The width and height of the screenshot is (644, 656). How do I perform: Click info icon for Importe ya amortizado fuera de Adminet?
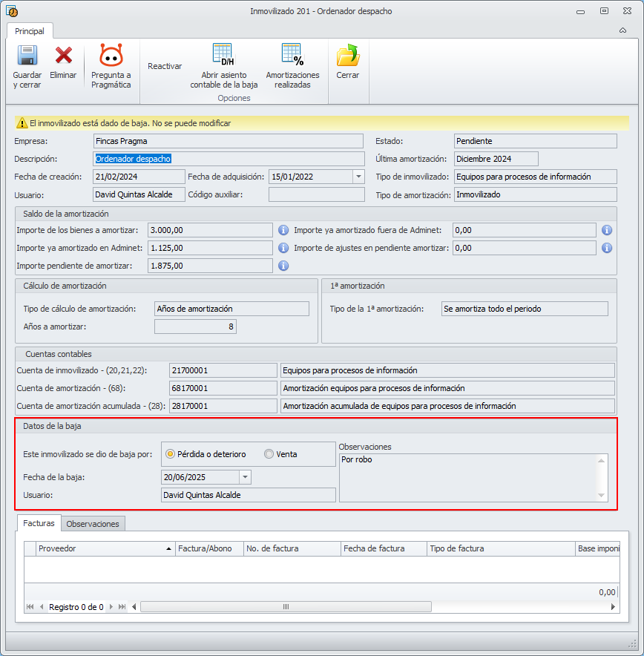tap(607, 230)
